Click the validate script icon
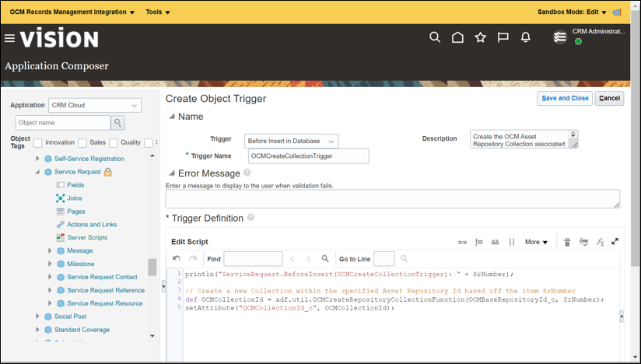This screenshot has width=641, height=364. [583, 242]
